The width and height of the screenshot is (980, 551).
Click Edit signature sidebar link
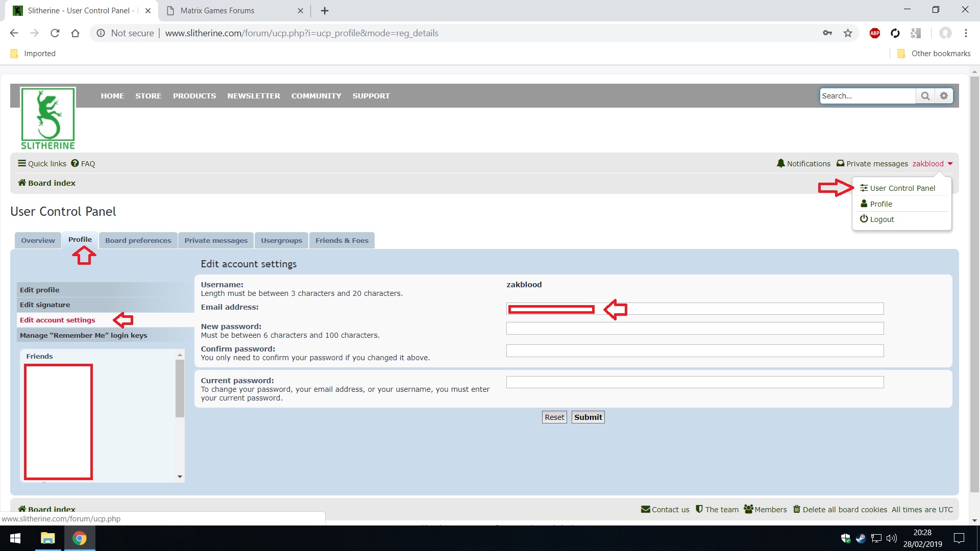[45, 305]
